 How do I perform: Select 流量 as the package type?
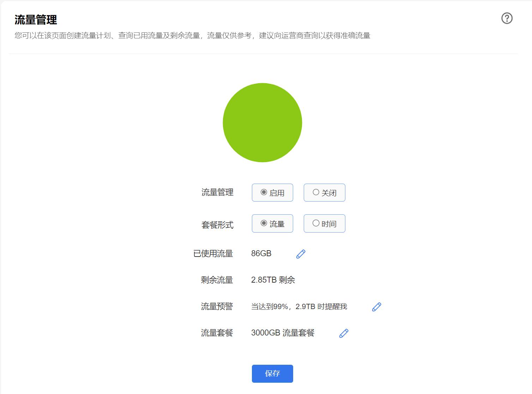pos(272,223)
